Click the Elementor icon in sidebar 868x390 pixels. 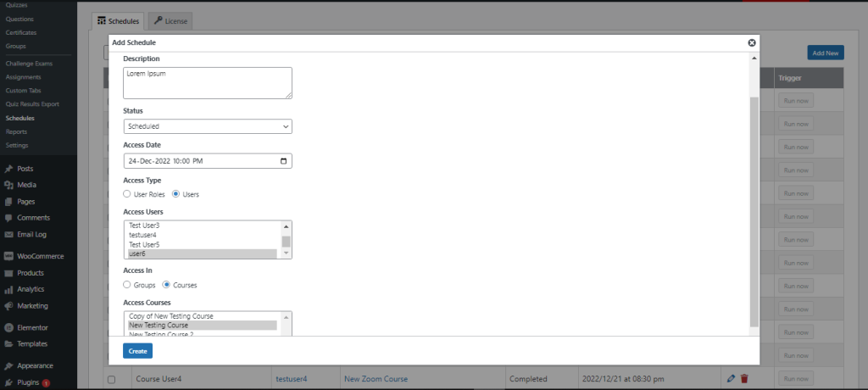(x=8, y=327)
